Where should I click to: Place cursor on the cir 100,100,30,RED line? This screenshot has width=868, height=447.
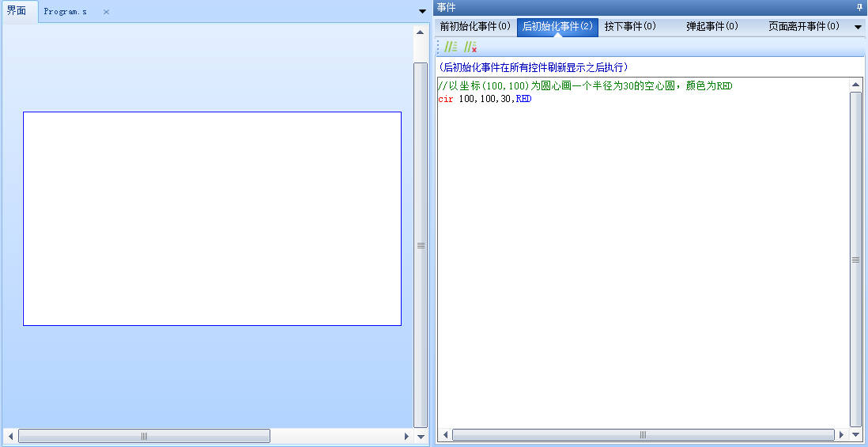tap(485, 99)
